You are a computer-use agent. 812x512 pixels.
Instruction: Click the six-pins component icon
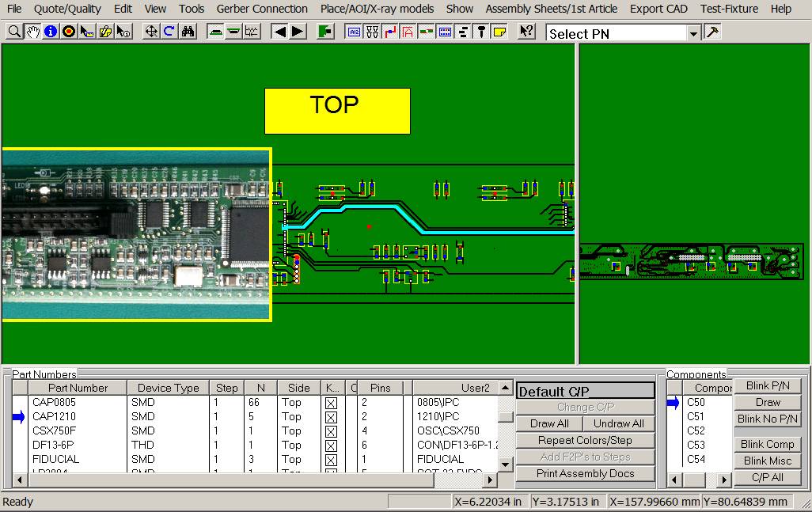click(372, 32)
